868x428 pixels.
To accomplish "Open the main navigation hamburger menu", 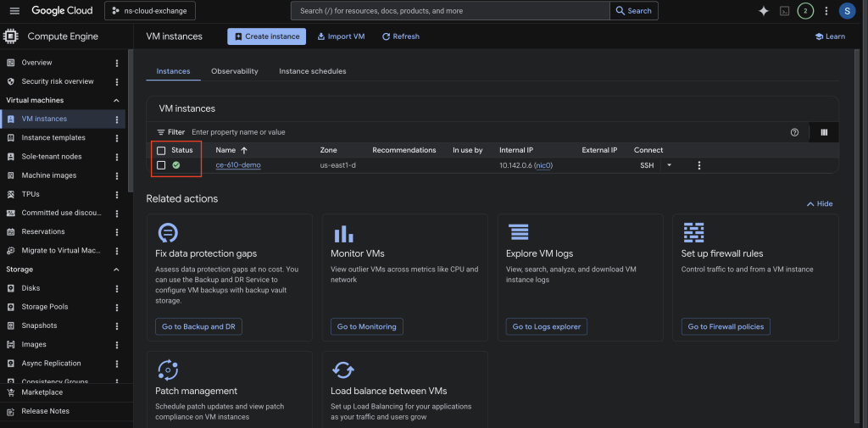I will tap(14, 11).
